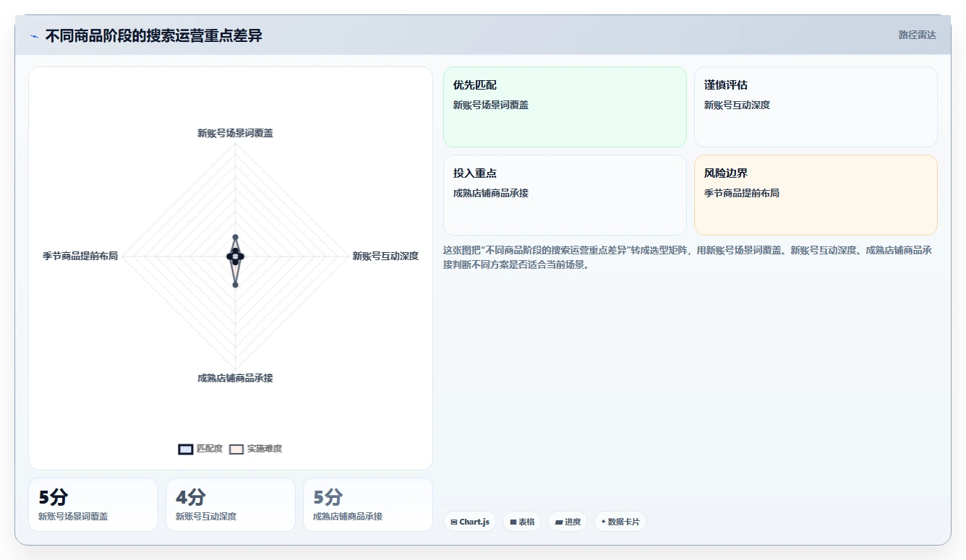Open the 投入重点 card
The height and width of the screenshot is (560, 966).
point(565,195)
